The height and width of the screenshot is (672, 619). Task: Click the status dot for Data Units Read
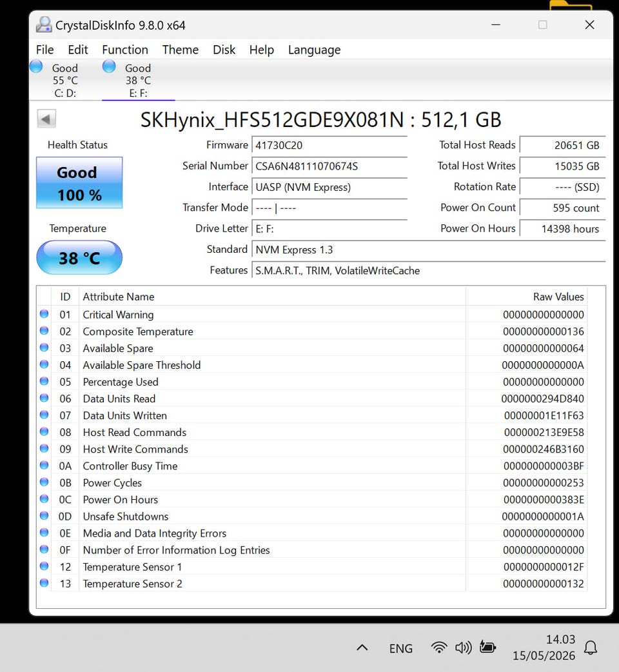pyautogui.click(x=44, y=398)
